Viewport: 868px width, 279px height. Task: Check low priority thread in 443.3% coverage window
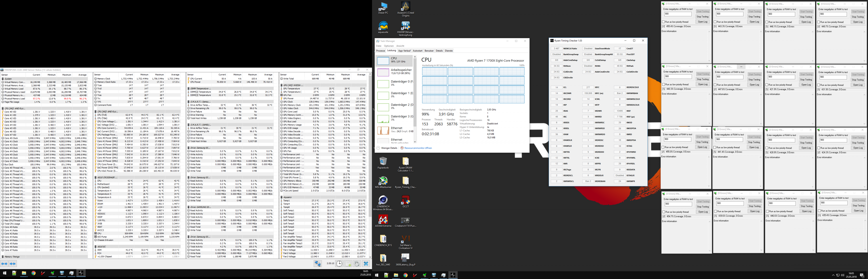pyautogui.click(x=715, y=22)
